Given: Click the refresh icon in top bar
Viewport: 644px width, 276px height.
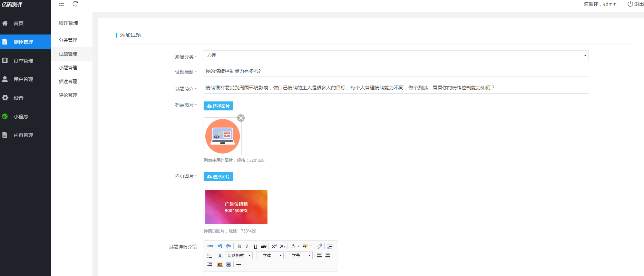Looking at the screenshot, I should pos(75,4).
